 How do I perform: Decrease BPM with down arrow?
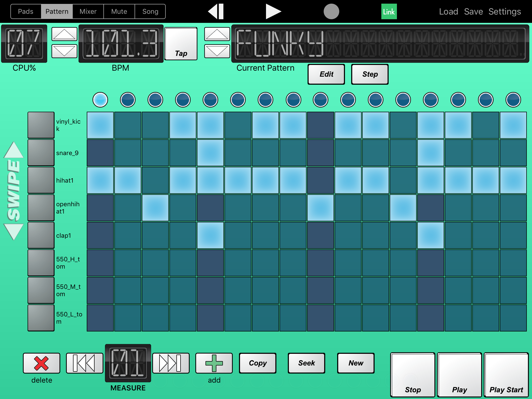[64, 51]
